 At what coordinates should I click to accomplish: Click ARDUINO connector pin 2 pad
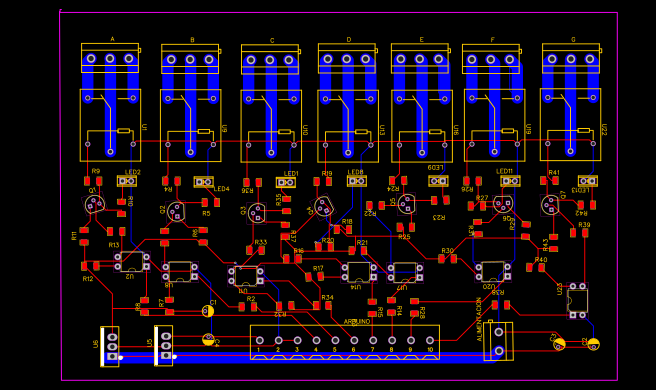click(x=279, y=340)
